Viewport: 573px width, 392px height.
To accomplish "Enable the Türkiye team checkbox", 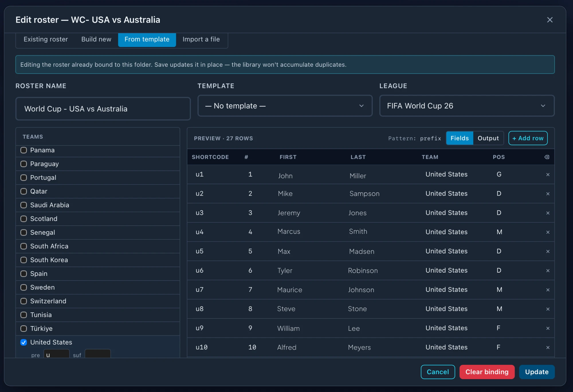I will pos(23,329).
